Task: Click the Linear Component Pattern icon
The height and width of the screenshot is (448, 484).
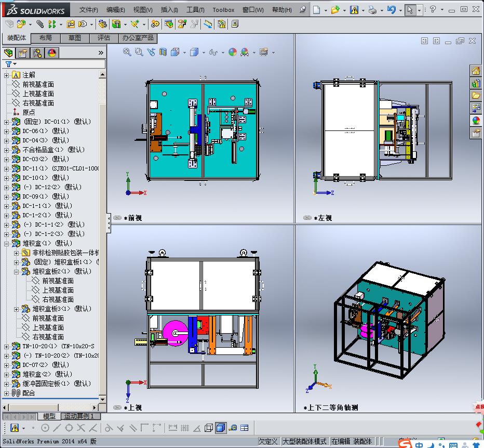Action: [x=52, y=24]
